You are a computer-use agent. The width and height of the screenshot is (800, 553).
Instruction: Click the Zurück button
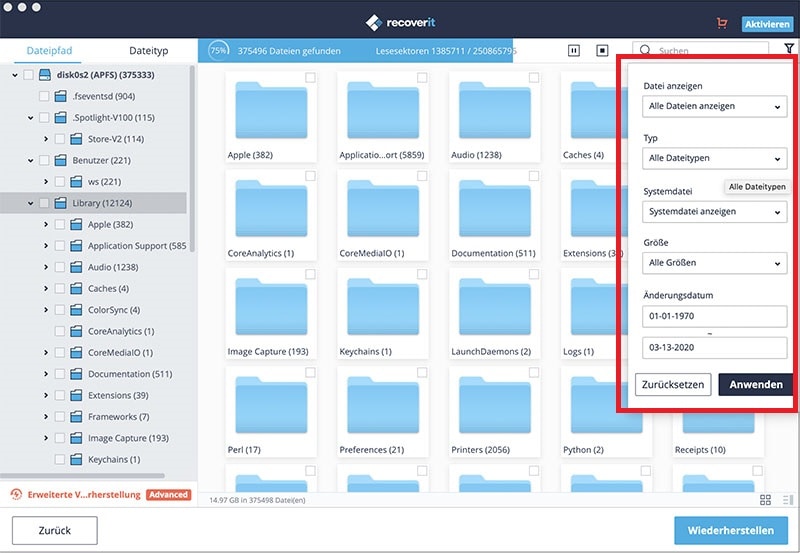tap(55, 531)
